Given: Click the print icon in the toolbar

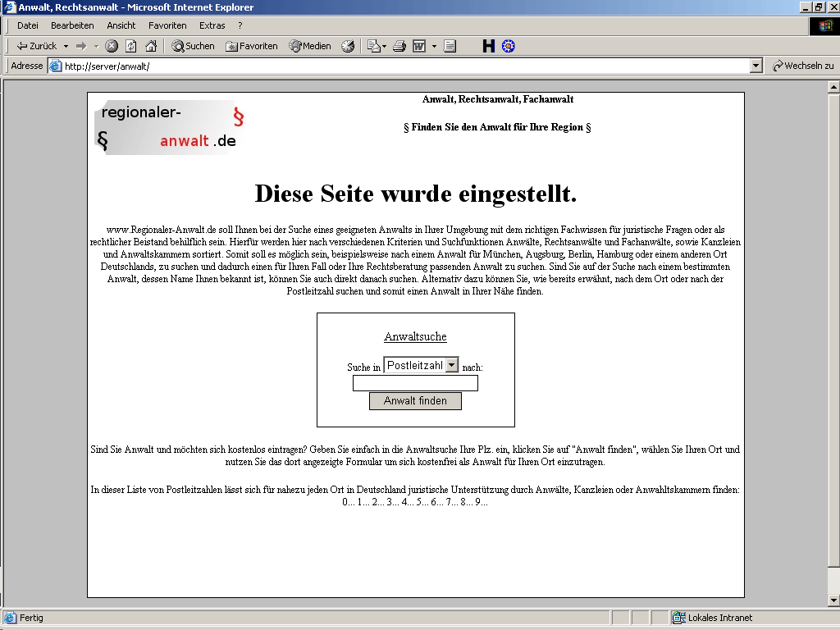Looking at the screenshot, I should tap(399, 46).
